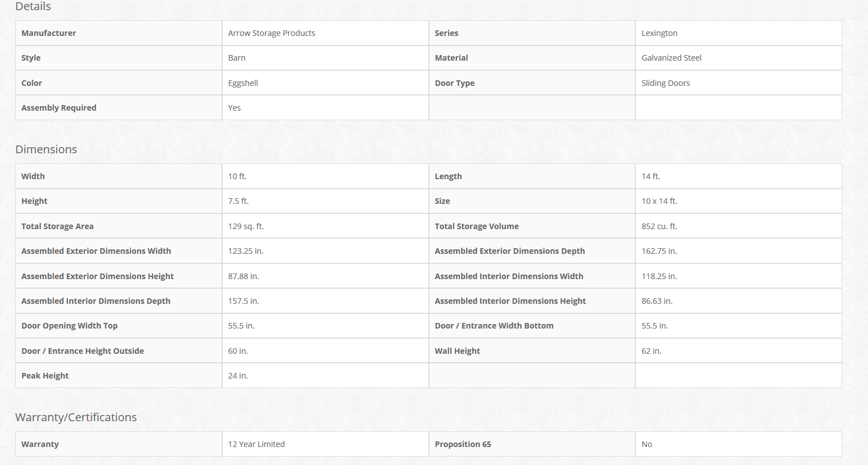Click the Arrow Storage Products value
The width and height of the screenshot is (868, 465).
tap(272, 33)
